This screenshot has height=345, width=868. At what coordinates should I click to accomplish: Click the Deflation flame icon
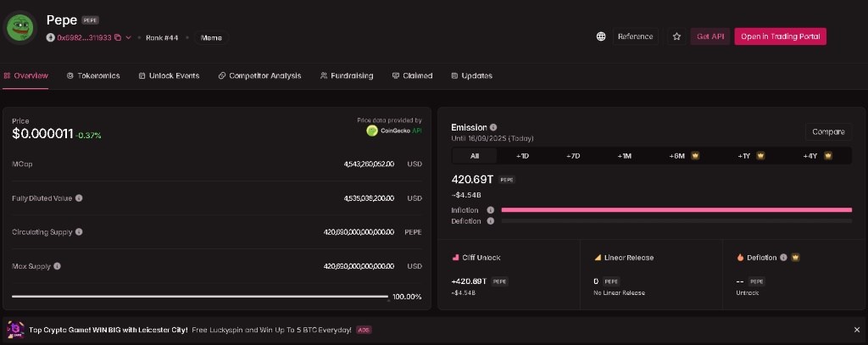coord(740,258)
